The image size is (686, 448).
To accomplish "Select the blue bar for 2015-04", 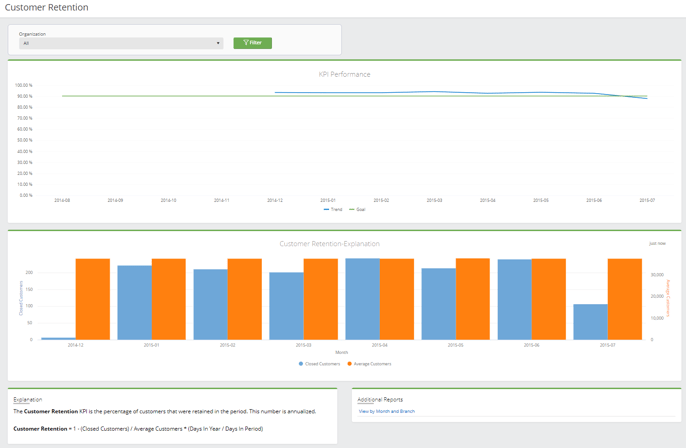I will pyautogui.click(x=362, y=299).
